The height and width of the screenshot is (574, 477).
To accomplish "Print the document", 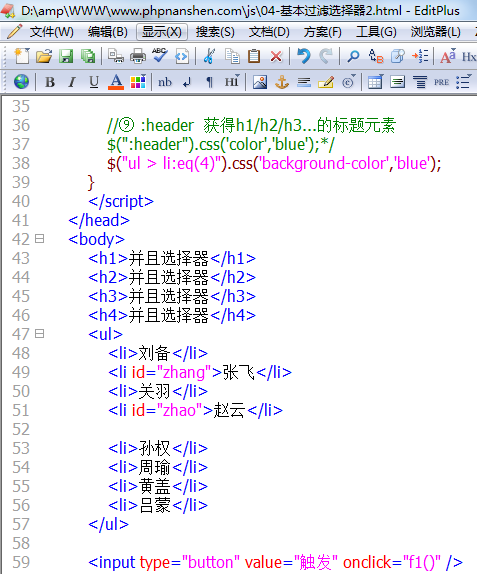I will pos(138,56).
